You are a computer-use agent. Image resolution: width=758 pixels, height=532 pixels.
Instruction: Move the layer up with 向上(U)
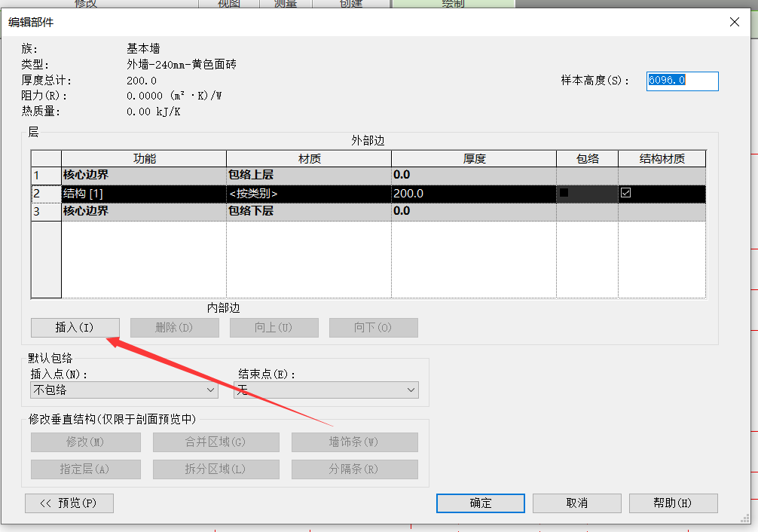(x=274, y=328)
